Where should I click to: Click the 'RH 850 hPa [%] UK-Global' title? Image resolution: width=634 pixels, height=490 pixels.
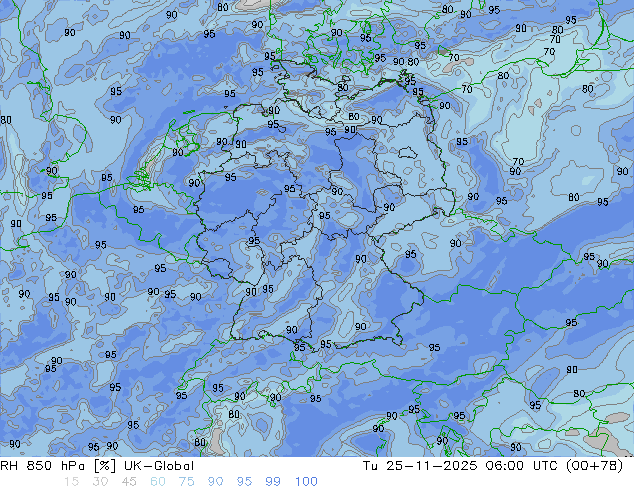pos(97,466)
